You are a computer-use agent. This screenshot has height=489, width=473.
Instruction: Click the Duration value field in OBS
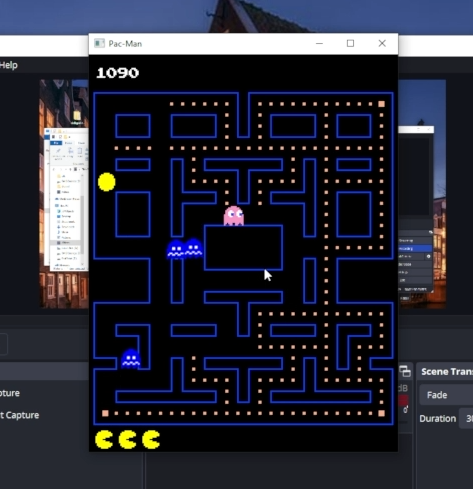[466, 418]
